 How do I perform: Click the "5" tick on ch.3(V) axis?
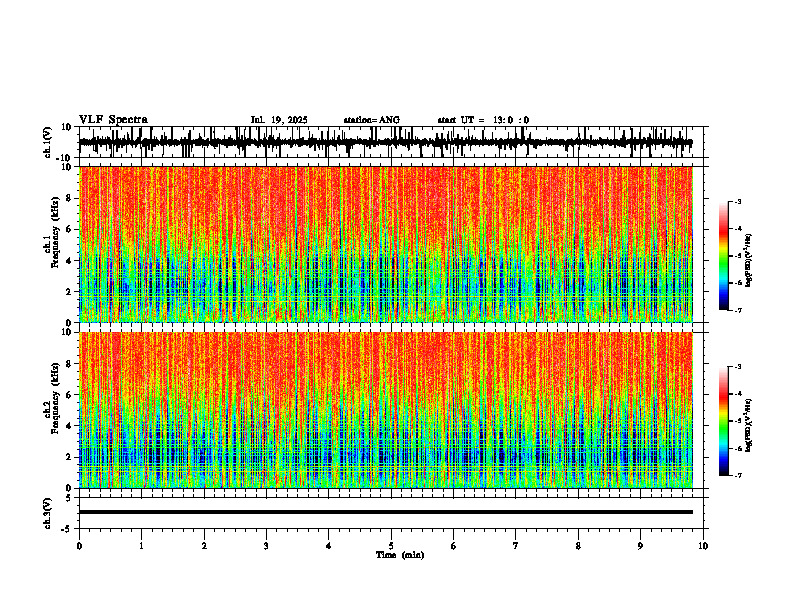(70, 498)
